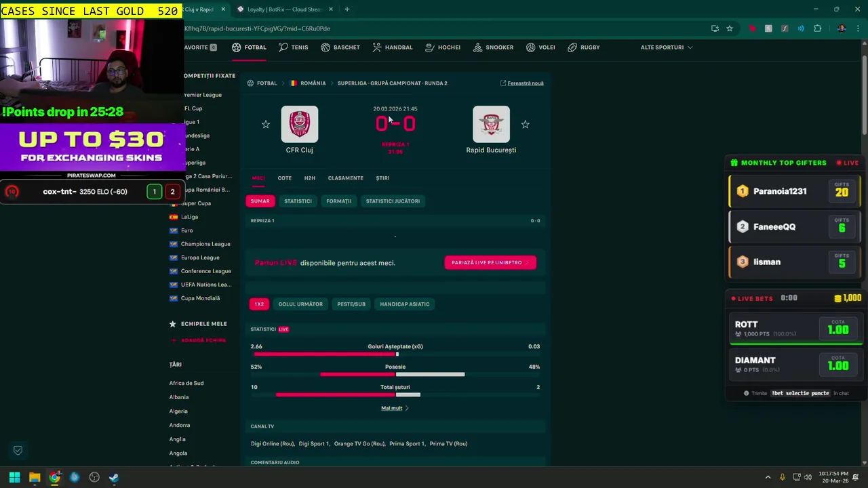Select the Tenis sport icon
Image resolution: width=868 pixels, height=488 pixels.
tap(294, 47)
